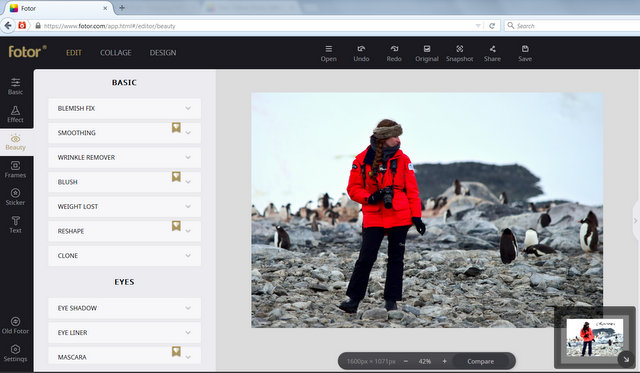Click the navigator thumbnail preview
640x373 pixels.
point(595,337)
